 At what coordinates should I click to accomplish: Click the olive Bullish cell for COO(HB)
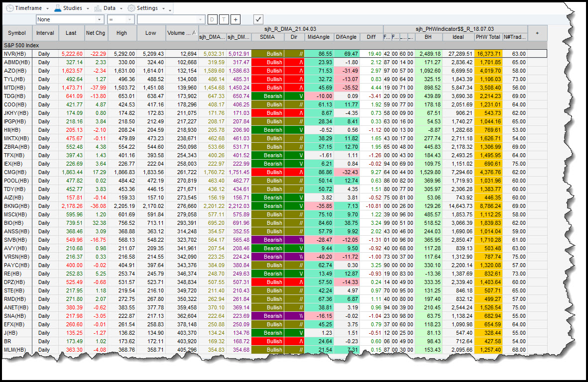tap(267, 105)
